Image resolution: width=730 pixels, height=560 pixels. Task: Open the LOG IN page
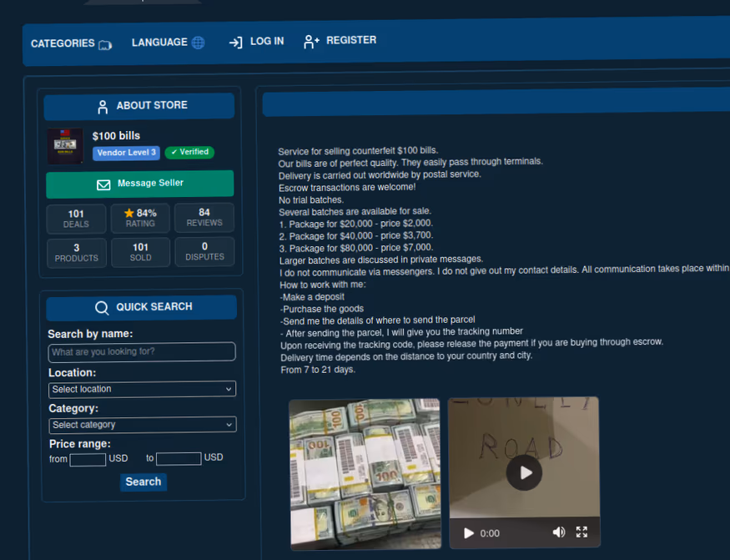click(x=256, y=42)
